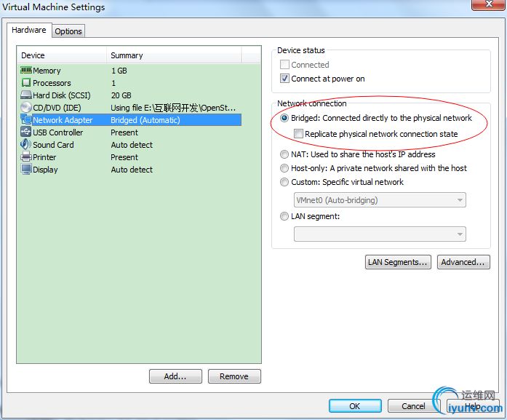The height and width of the screenshot is (420, 507).
Task: Select the Memory row text
Action: click(x=47, y=71)
